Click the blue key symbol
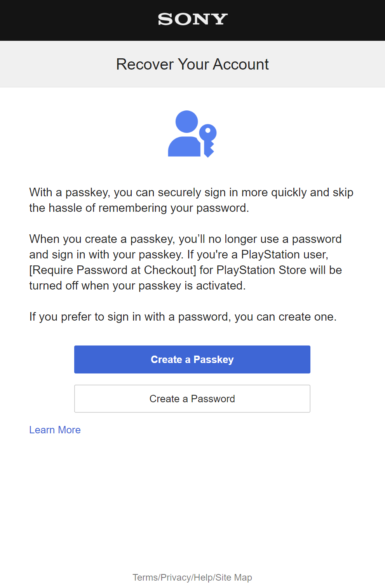 208,140
